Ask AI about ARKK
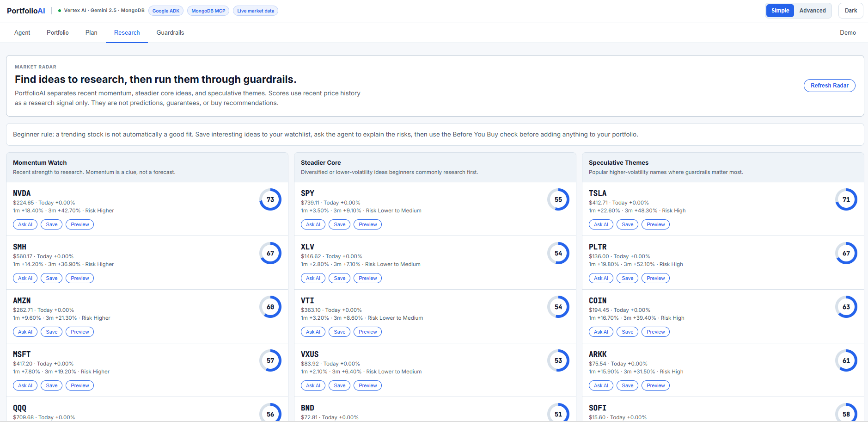868x422 pixels. 601,385
